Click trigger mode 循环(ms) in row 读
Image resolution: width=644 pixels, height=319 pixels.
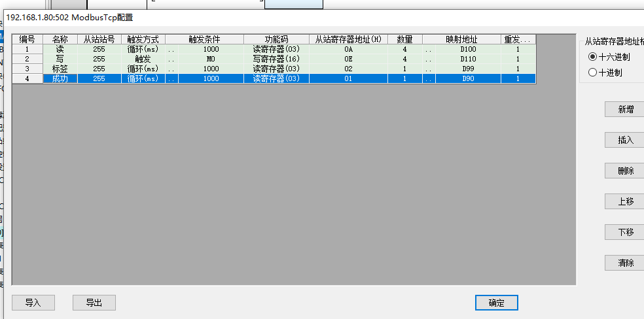point(143,49)
